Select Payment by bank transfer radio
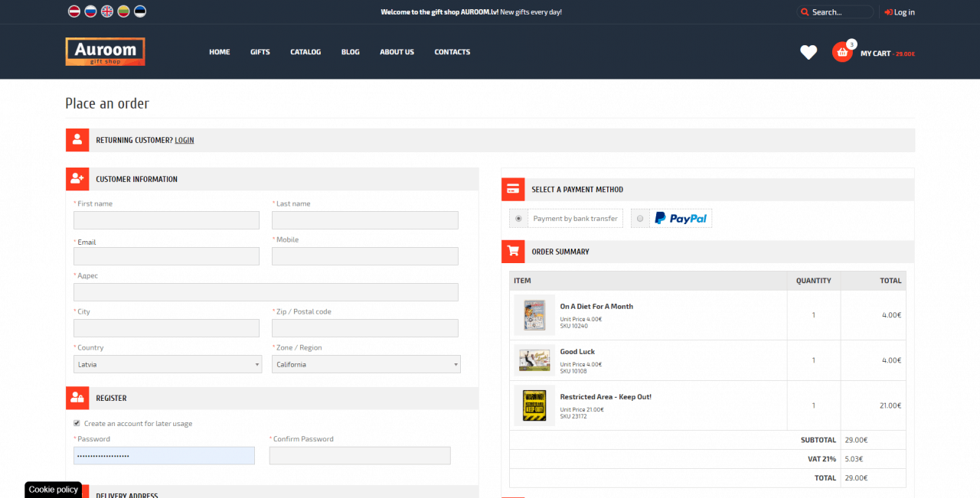Screen dimensions: 980x498 pyautogui.click(x=518, y=219)
